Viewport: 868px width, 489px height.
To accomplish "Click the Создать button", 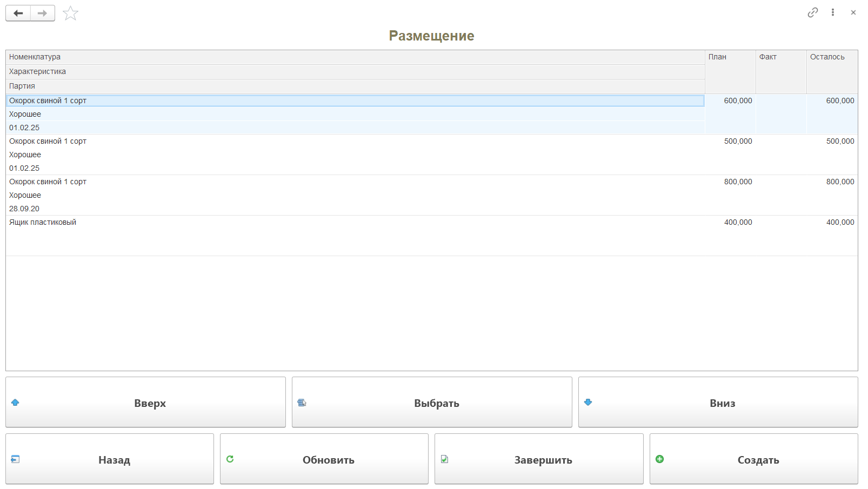I will coord(753,459).
